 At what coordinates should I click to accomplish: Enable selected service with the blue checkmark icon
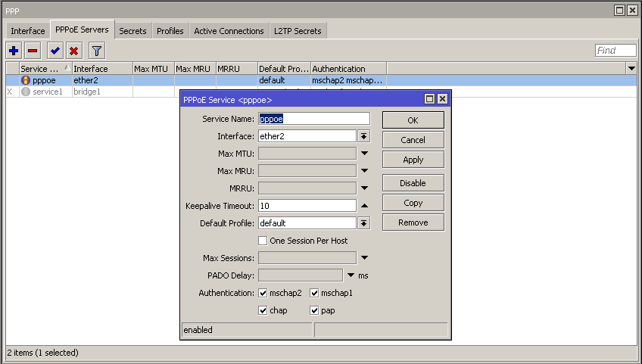[x=55, y=51]
